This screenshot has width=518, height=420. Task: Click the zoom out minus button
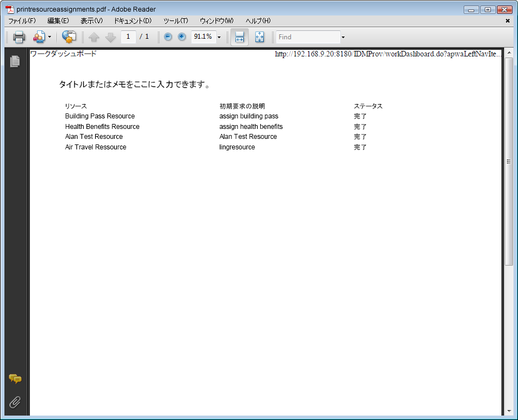click(168, 37)
